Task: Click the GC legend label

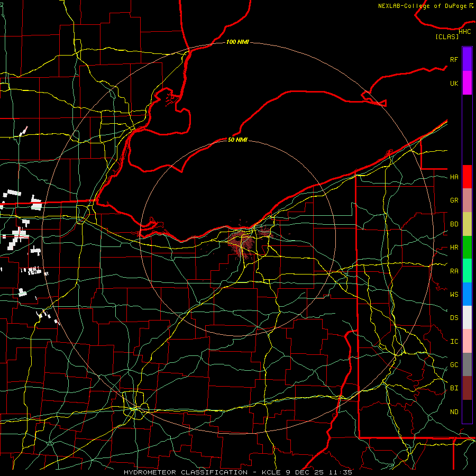Action: [x=454, y=365]
